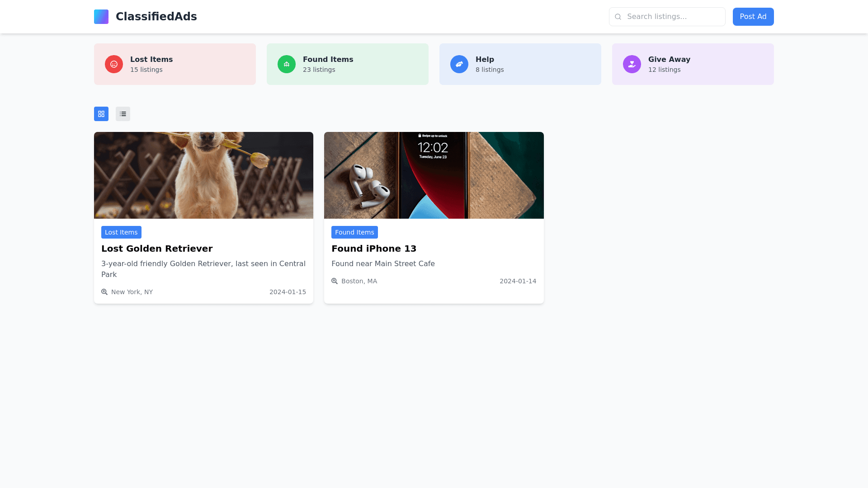The image size is (868, 488).
Task: Click the Golden Retriever listing photo
Action: 203,175
